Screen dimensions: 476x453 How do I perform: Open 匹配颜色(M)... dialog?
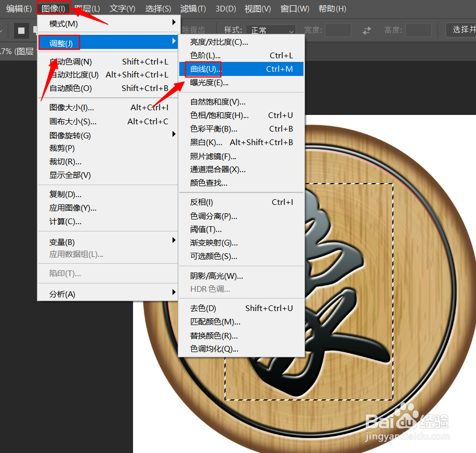pos(241,322)
